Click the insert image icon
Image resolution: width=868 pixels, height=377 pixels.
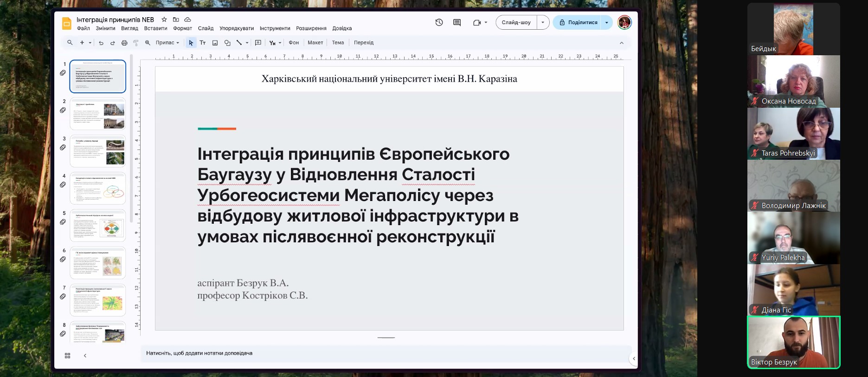coord(215,43)
